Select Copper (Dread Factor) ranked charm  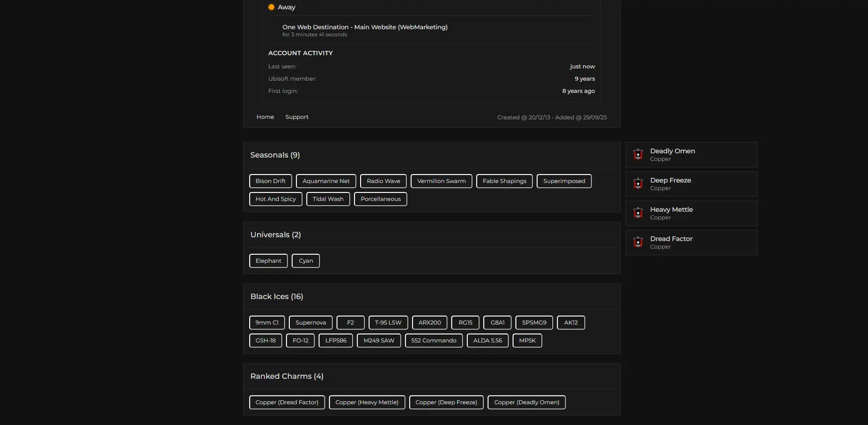287,402
